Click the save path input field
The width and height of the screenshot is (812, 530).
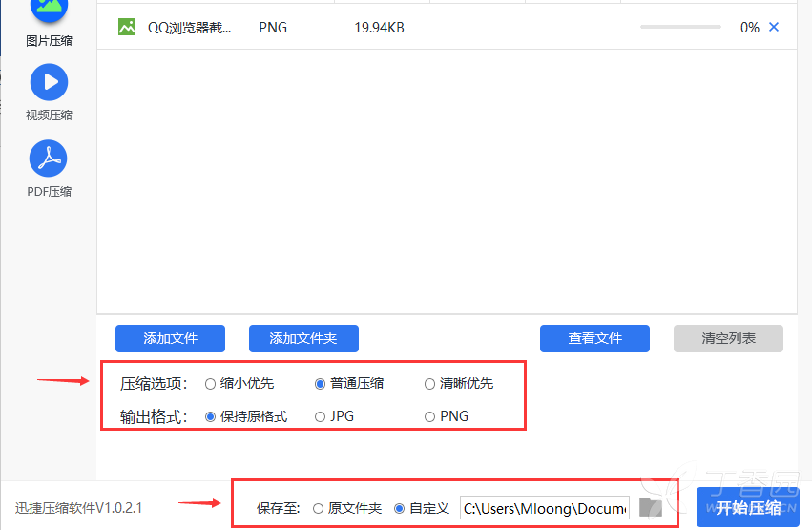tap(545, 508)
